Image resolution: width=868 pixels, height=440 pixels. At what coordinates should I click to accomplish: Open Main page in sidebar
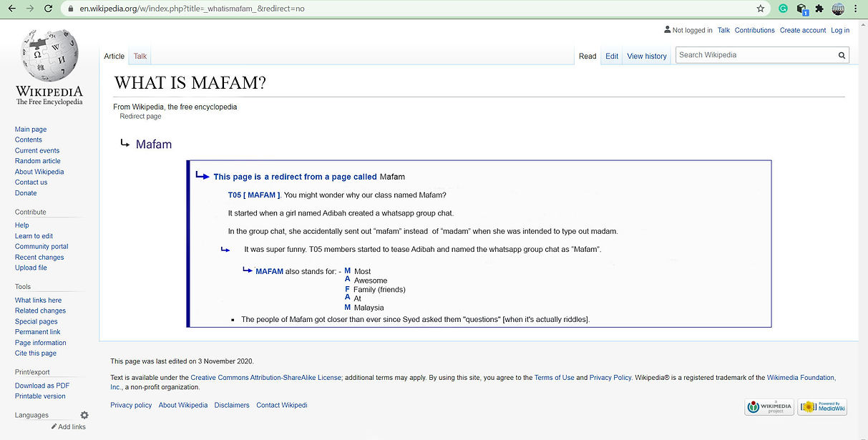pyautogui.click(x=31, y=129)
